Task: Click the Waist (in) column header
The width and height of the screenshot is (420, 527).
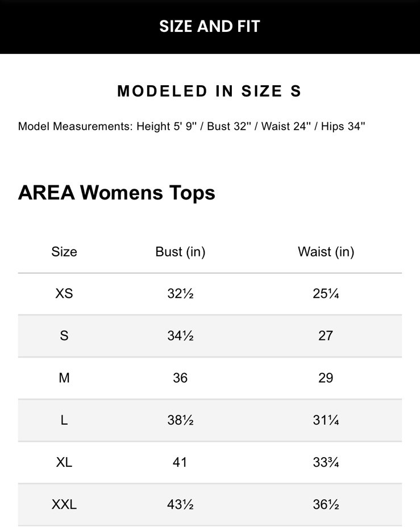Action: pos(326,252)
